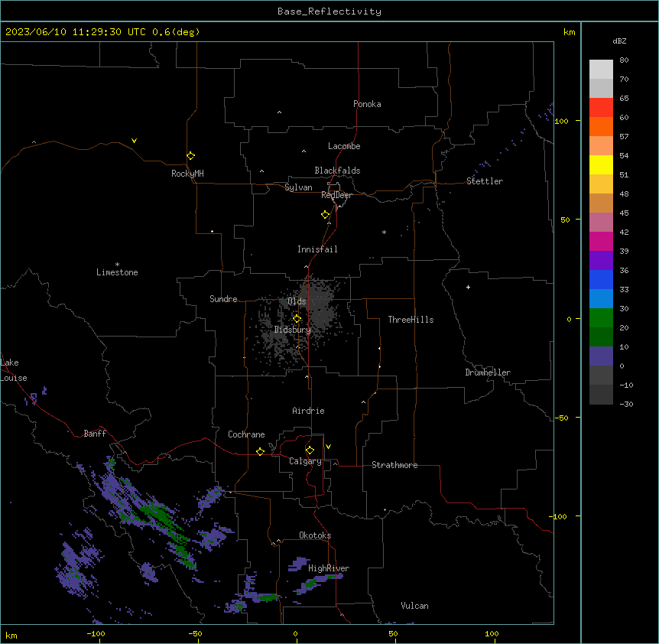Click the dBZ legend heading
Screen dimensions: 659x644
[x=619, y=41]
